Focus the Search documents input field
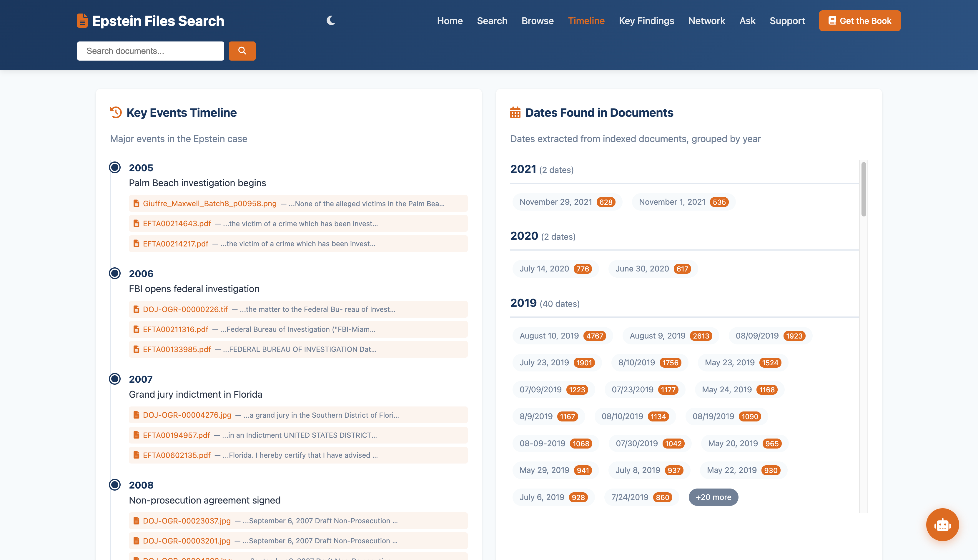Screen dimensions: 978x560 (150, 51)
